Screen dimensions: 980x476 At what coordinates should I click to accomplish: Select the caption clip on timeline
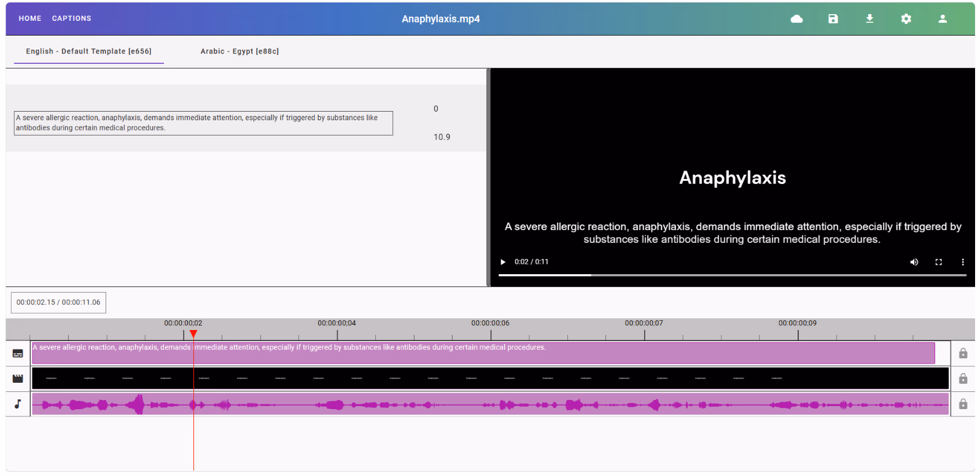[x=483, y=353]
